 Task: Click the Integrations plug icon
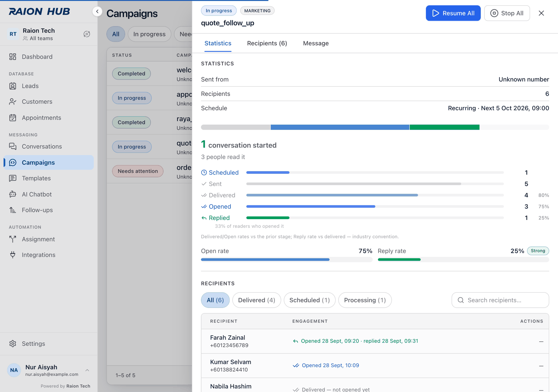(13, 255)
